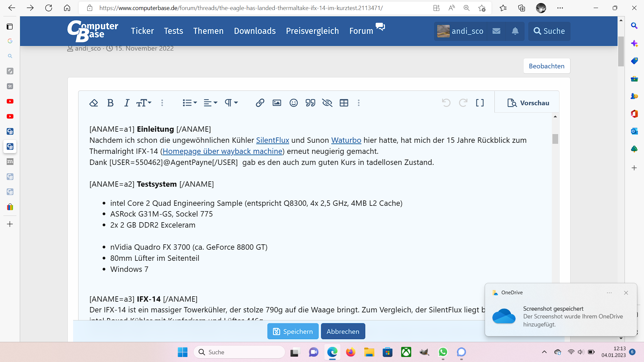
Task: Click the insert image icon
Action: [x=277, y=103]
